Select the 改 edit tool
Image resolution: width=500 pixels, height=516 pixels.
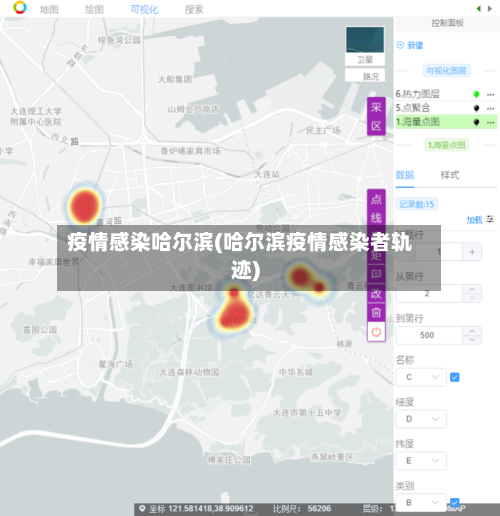(376, 294)
